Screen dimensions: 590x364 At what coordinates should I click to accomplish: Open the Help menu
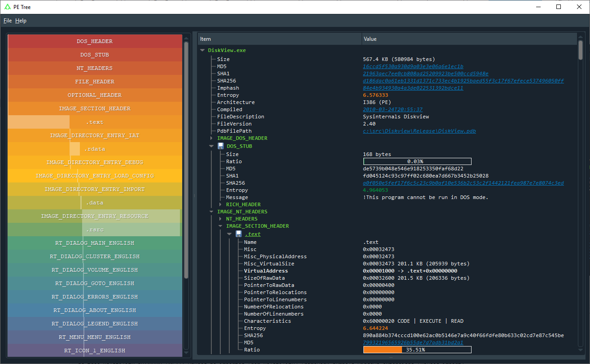(21, 21)
